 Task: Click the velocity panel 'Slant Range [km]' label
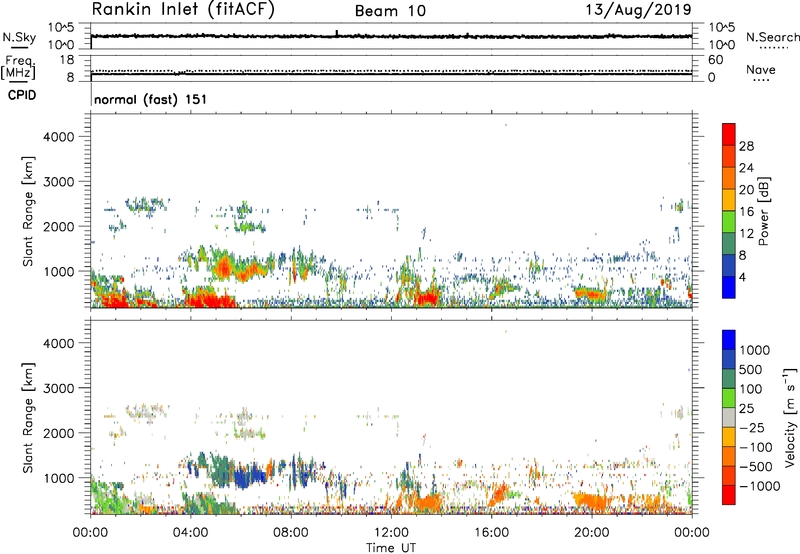(x=28, y=418)
